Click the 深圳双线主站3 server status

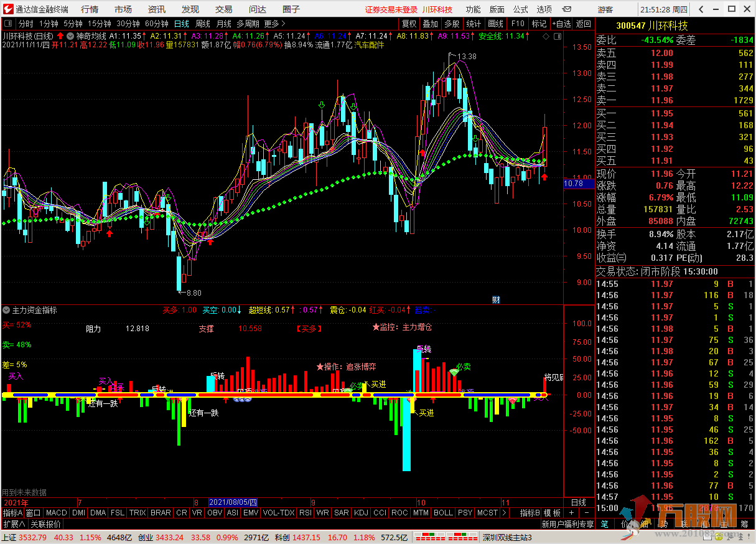pyautogui.click(x=508, y=537)
